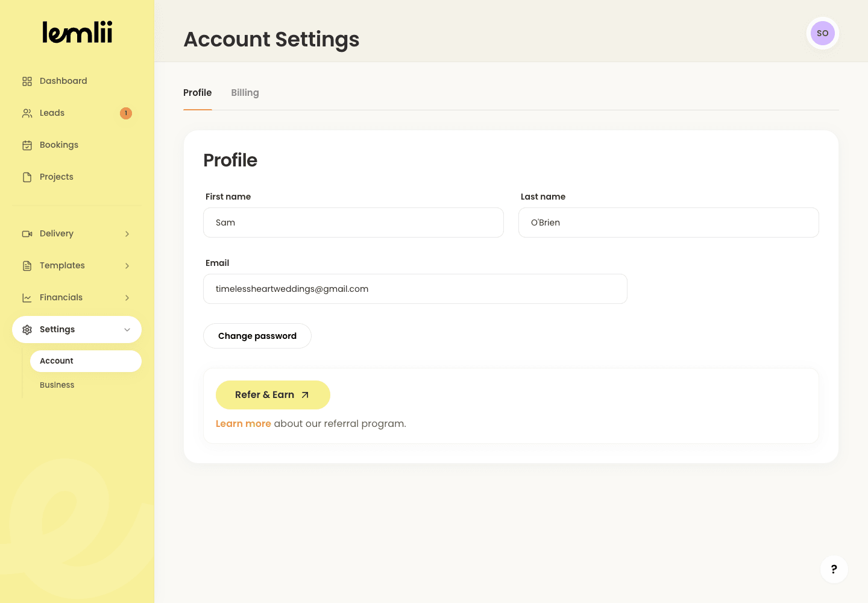Click the Delivery video camera icon
Screen dimensions: 868x603
[x=27, y=234]
